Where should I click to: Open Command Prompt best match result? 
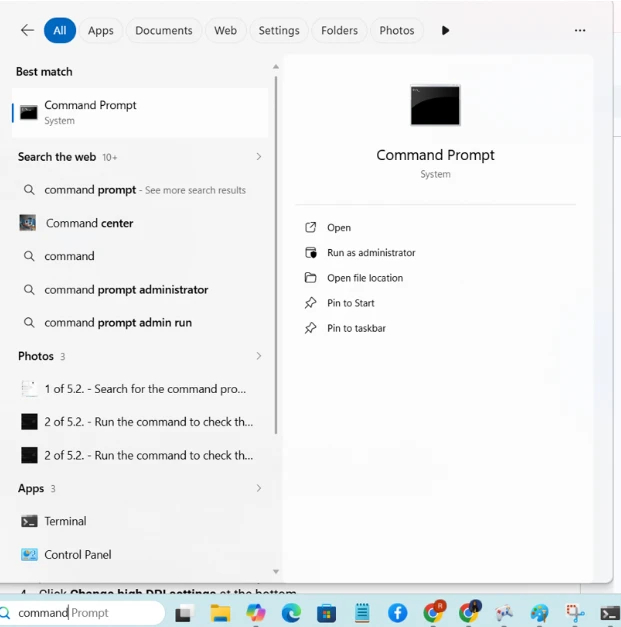tap(140, 113)
